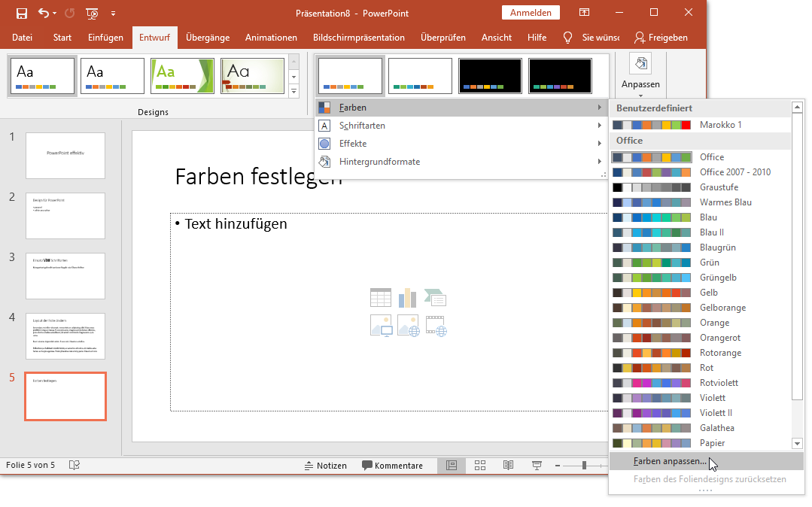Select the second white variant thumbnail
Viewport: 812px width, 507px height.
pyautogui.click(x=420, y=76)
